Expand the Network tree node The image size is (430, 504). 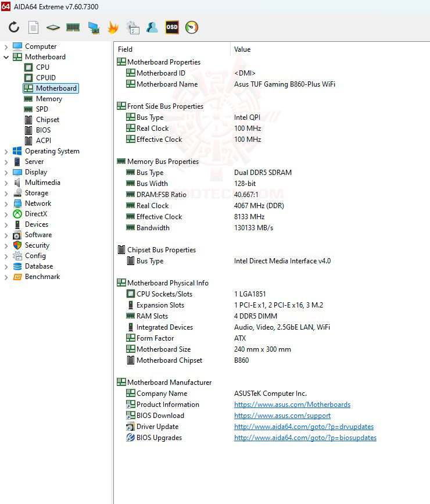click(6, 204)
